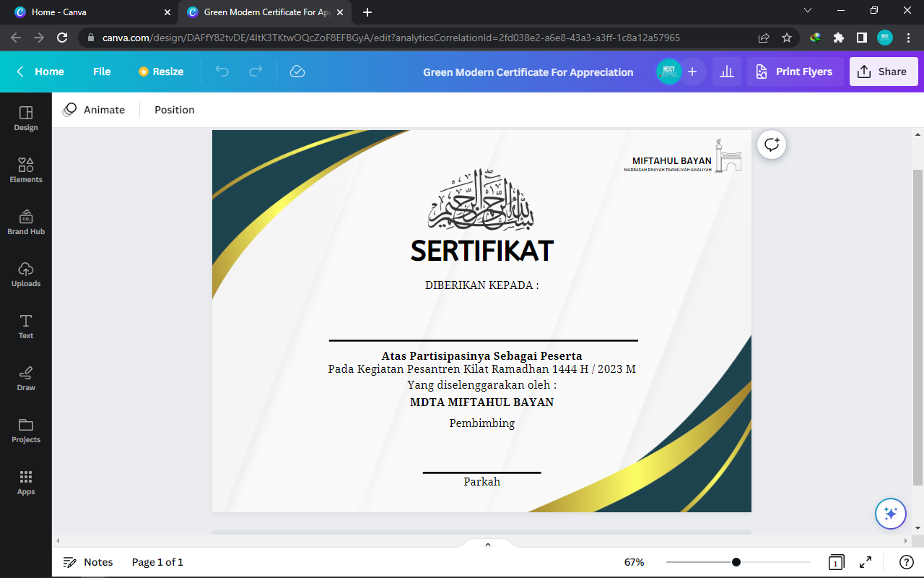Open the Projects panel

coord(26,430)
